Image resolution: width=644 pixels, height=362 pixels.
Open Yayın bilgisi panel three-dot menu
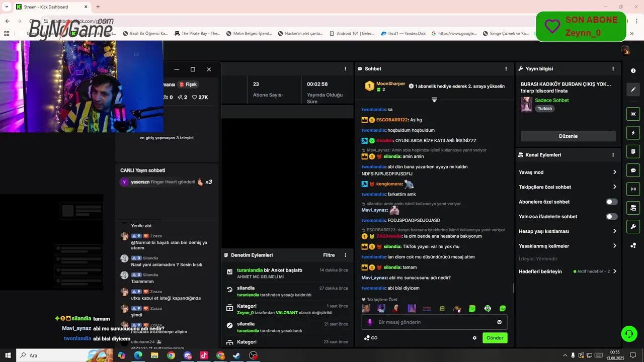click(613, 69)
